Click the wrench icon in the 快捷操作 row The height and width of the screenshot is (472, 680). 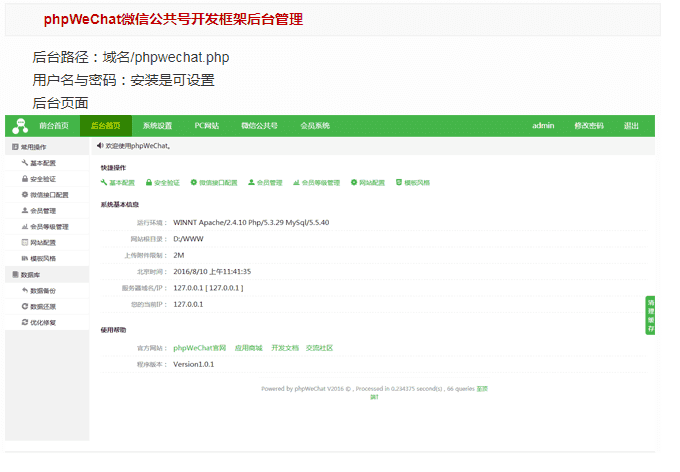click(x=104, y=182)
